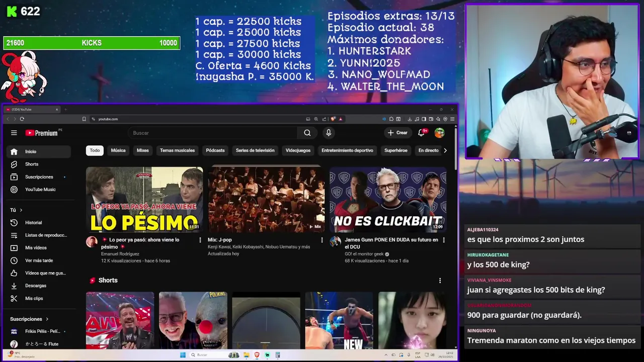
Task: Click the YouTube Premium logo
Action: click(41, 133)
